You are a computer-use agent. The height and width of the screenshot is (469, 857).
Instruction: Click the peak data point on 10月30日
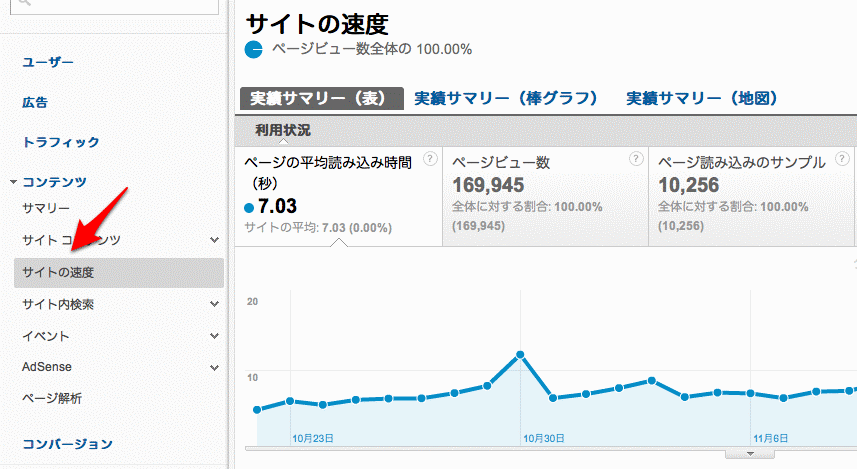click(520, 355)
